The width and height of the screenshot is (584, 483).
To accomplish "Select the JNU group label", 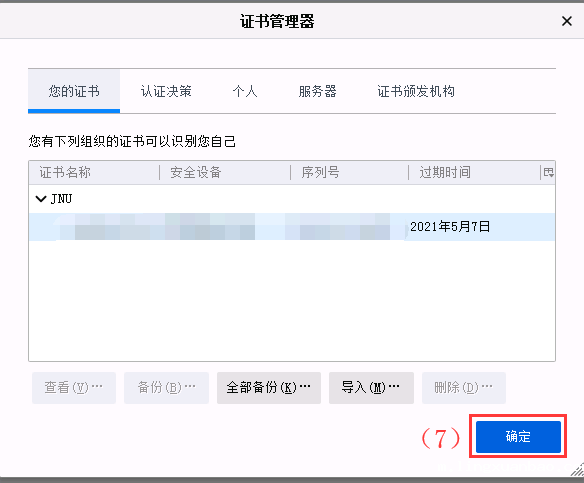I will pyautogui.click(x=61, y=199).
